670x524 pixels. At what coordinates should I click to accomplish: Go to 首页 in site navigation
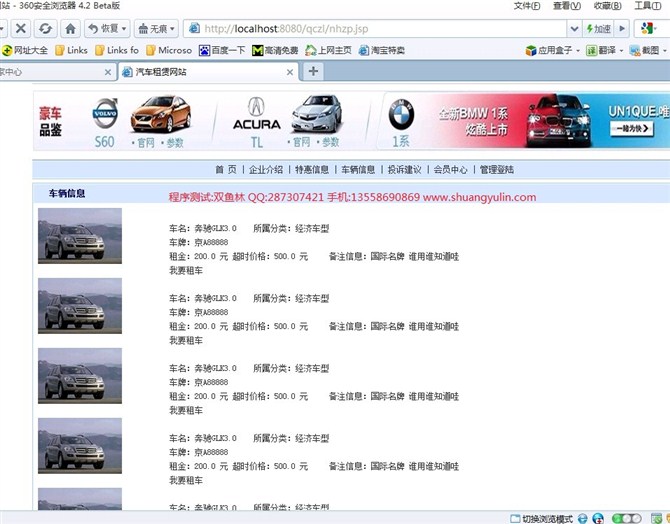click(x=226, y=170)
